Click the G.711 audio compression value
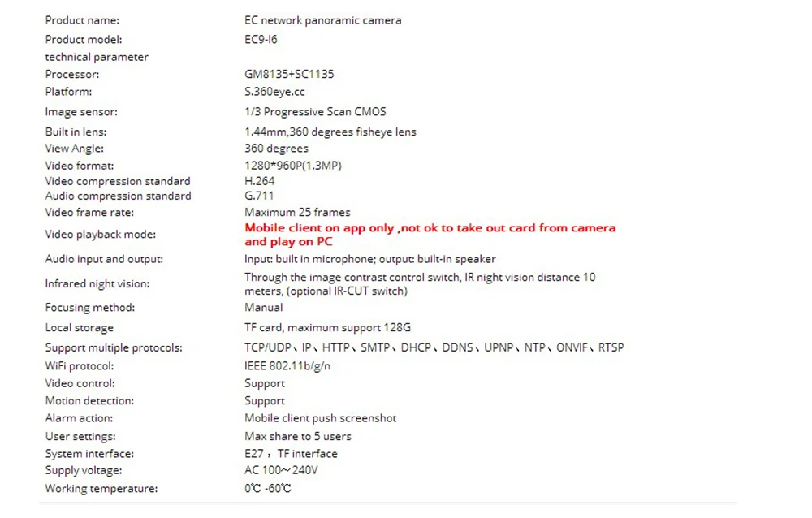812x518 pixels. (x=259, y=196)
